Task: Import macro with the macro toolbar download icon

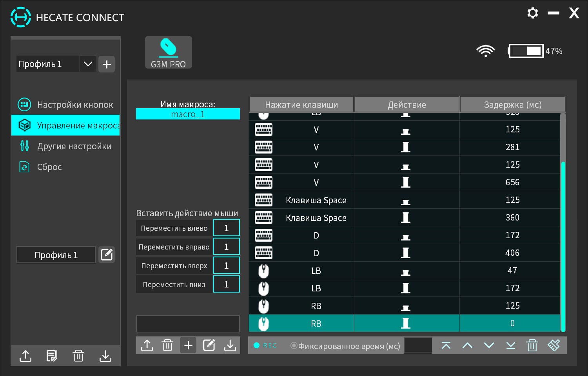Action: click(x=230, y=345)
